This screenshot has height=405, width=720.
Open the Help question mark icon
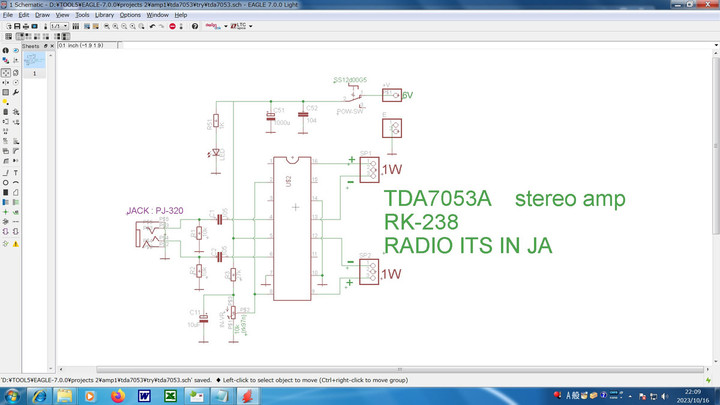click(196, 26)
